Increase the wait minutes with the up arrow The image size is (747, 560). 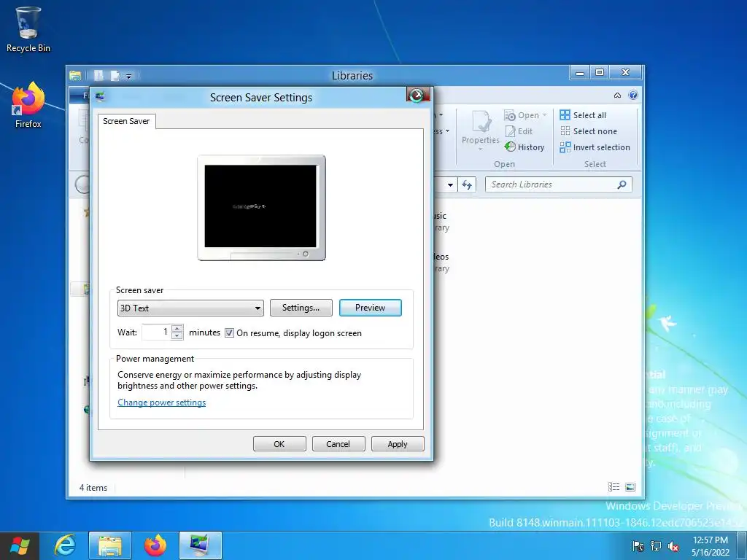(x=177, y=328)
